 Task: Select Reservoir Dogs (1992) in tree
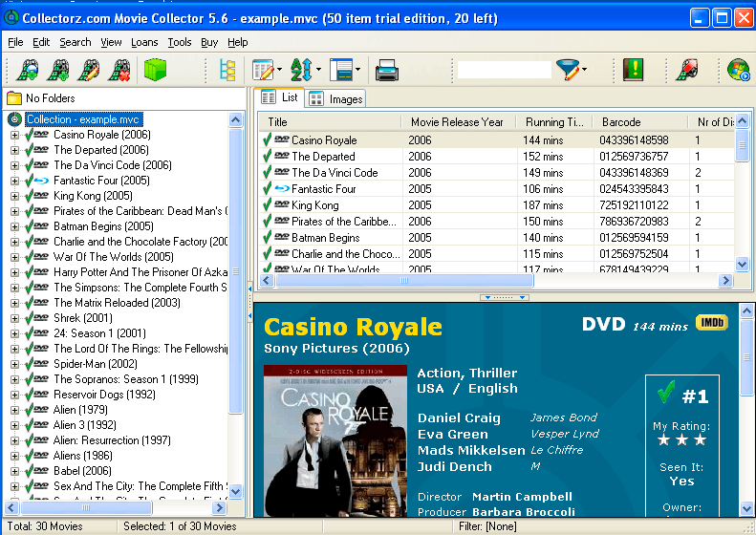click(x=104, y=395)
